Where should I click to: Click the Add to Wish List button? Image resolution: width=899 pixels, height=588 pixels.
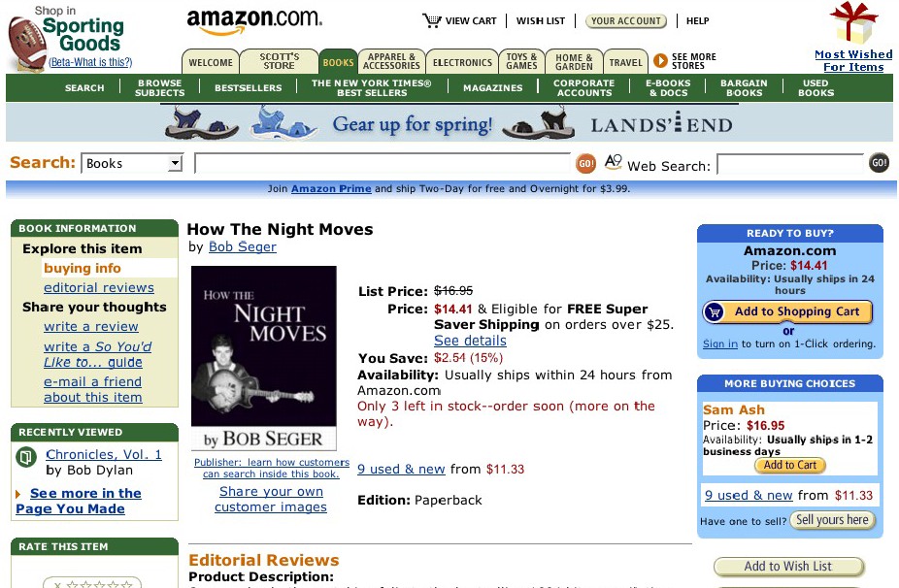788,567
